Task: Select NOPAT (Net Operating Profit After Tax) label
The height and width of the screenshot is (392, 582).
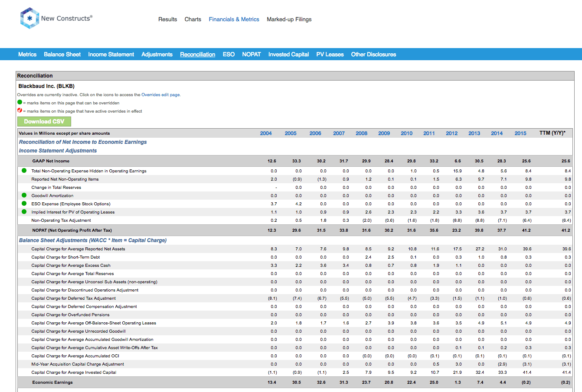Action: 72,230
